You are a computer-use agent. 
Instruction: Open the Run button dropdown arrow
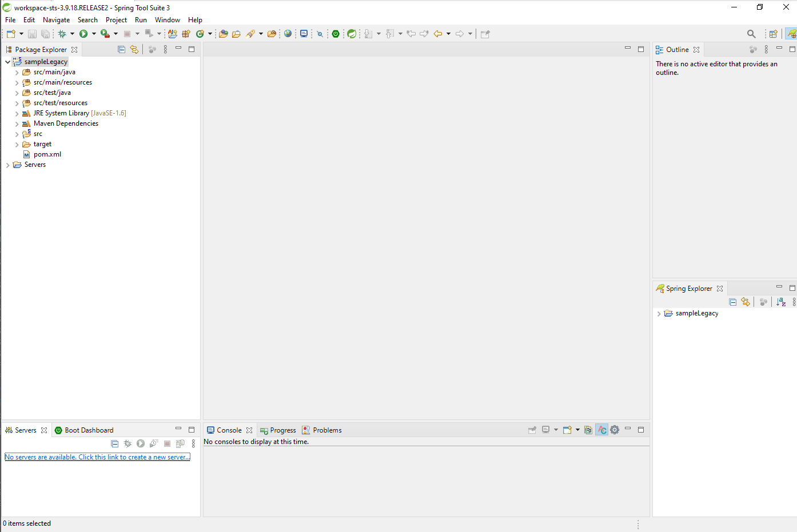click(x=94, y=34)
